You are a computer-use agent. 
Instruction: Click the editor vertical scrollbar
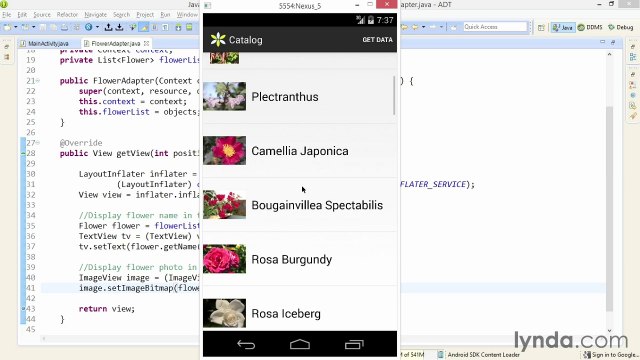[x=609, y=208]
